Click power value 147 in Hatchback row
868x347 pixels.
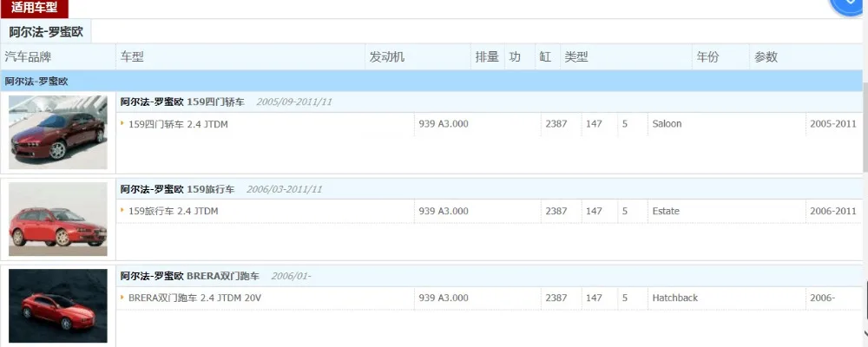coord(594,298)
